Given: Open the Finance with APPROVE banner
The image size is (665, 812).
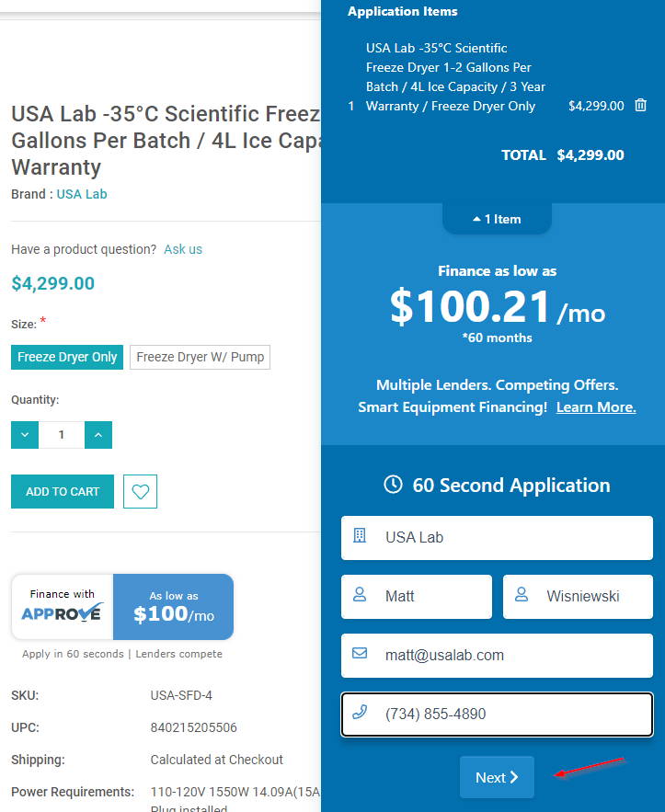Looking at the screenshot, I should (122, 607).
